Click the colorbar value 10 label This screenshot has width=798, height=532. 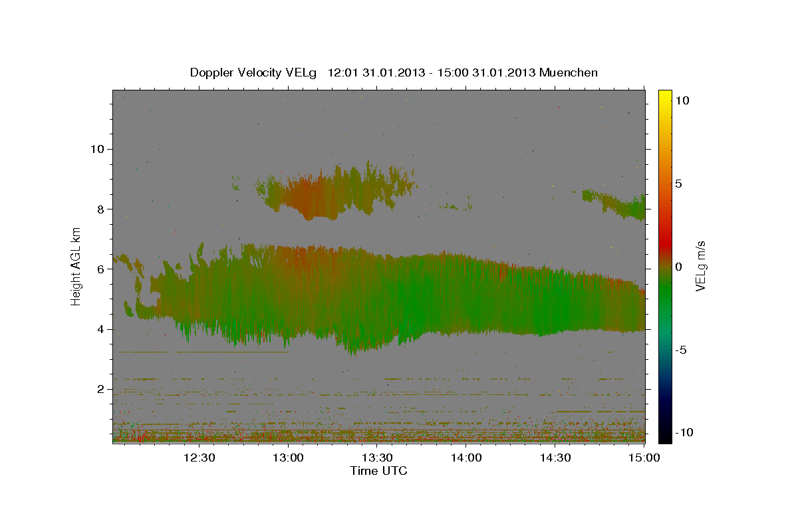pyautogui.click(x=682, y=100)
